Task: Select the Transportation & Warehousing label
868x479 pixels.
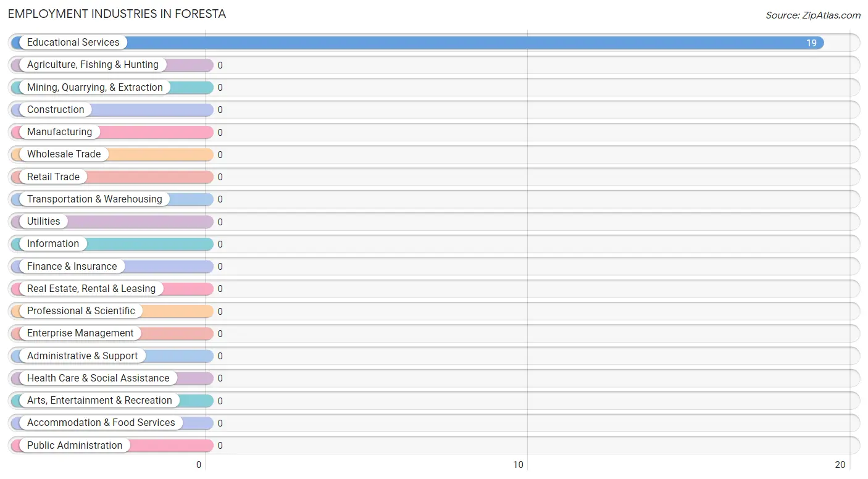Action: tap(94, 199)
